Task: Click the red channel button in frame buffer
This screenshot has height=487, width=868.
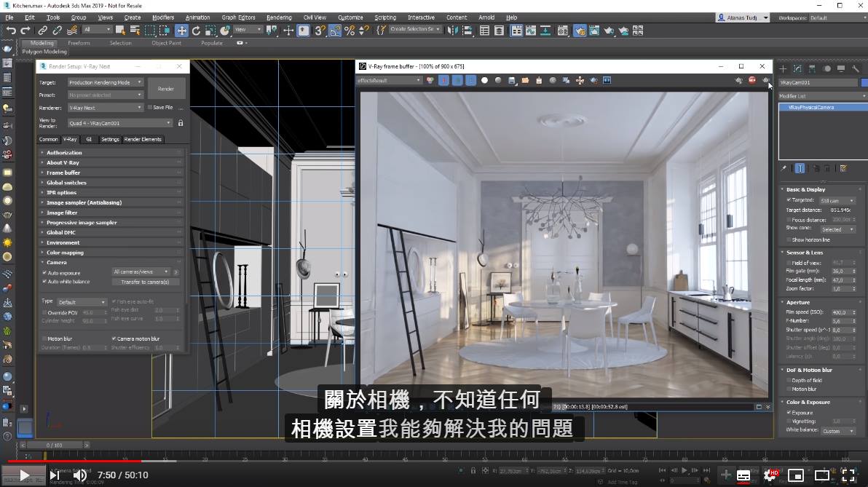Action: (x=444, y=80)
